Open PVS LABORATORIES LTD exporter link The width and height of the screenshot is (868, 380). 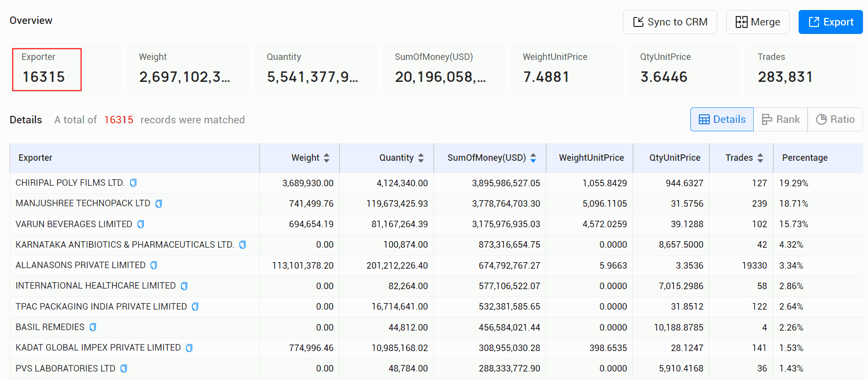65,369
